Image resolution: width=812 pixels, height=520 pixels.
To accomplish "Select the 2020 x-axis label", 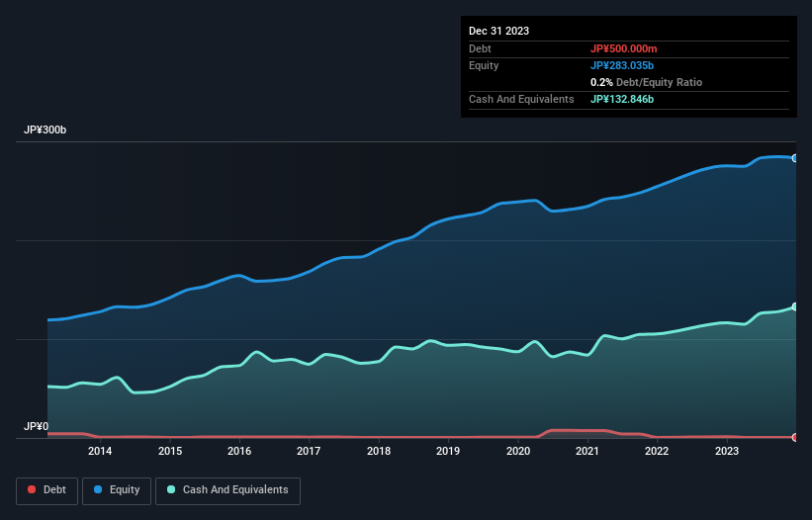I will coord(517,452).
